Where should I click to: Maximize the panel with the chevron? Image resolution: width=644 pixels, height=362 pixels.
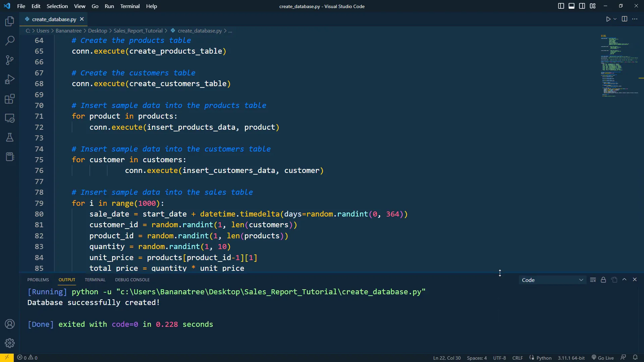pyautogui.click(x=625, y=280)
